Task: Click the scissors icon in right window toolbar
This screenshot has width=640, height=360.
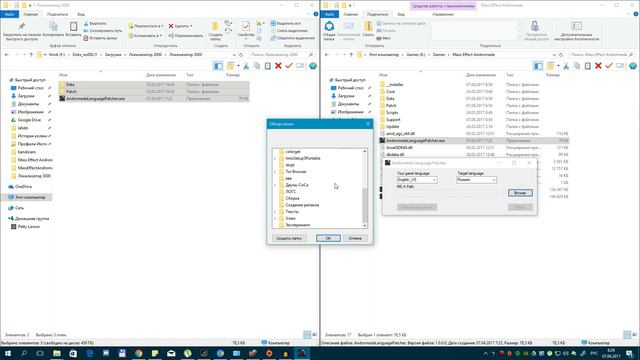Action: [x=566, y=66]
